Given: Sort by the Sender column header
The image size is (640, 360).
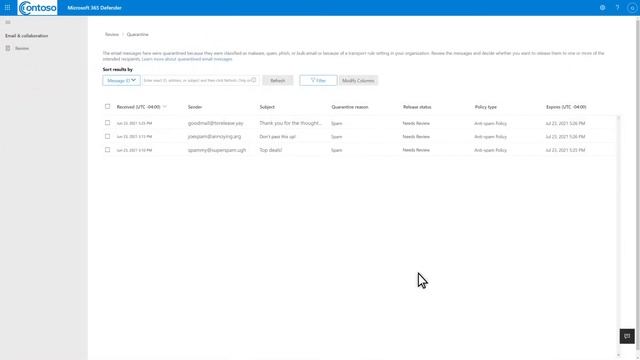Looking at the screenshot, I should point(195,107).
